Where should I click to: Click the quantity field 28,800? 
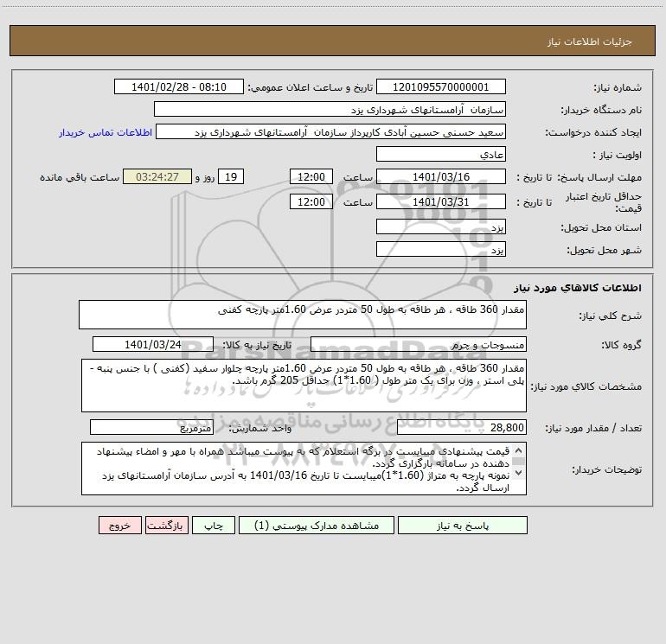pos(462,428)
